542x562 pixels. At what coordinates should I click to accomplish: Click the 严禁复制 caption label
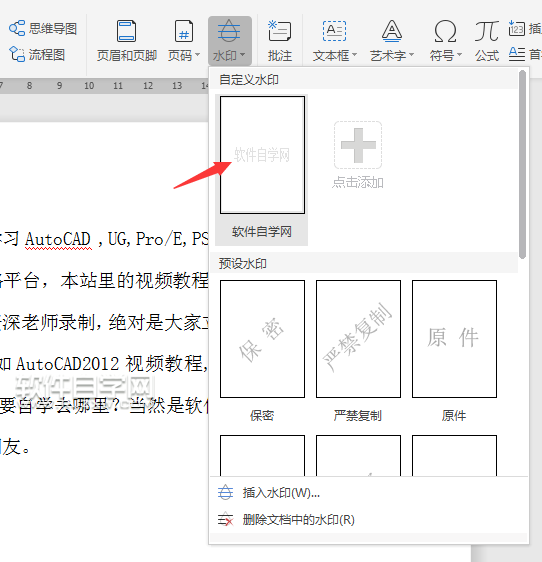[x=358, y=416]
